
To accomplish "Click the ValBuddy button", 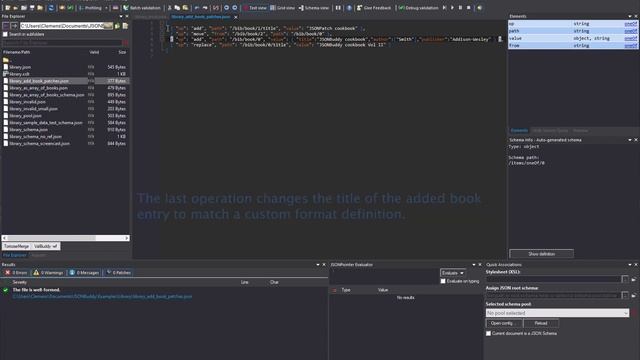I will tap(45, 246).
